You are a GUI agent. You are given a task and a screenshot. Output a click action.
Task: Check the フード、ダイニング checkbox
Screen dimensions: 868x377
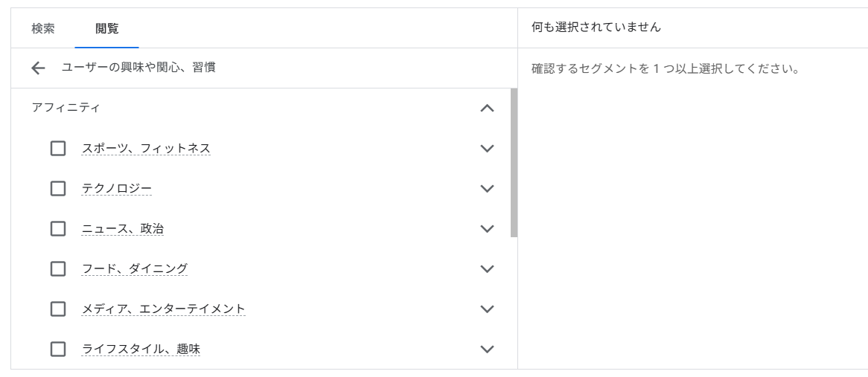[58, 268]
